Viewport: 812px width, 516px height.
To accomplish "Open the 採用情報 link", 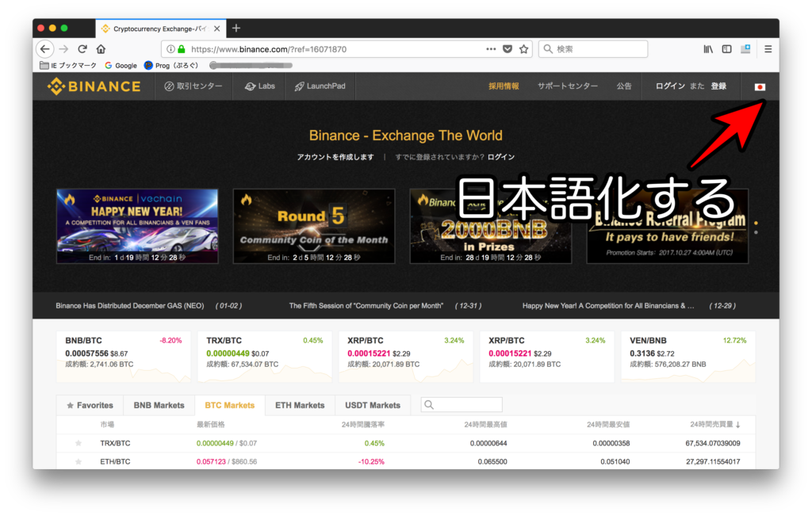I will [504, 86].
